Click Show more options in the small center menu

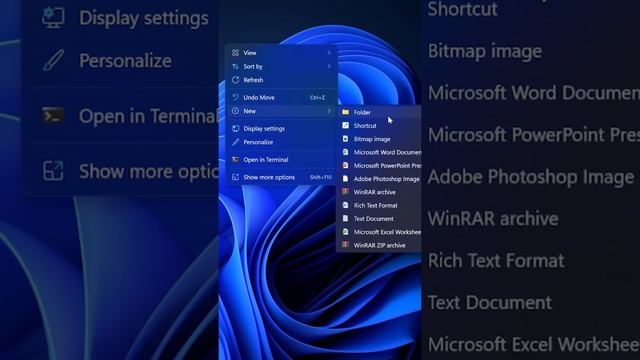[x=282, y=177]
